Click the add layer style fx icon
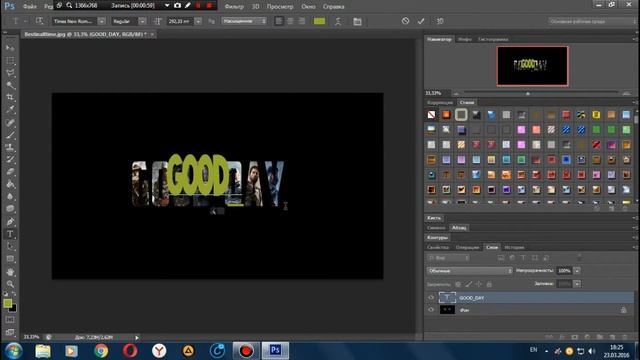 point(562,337)
